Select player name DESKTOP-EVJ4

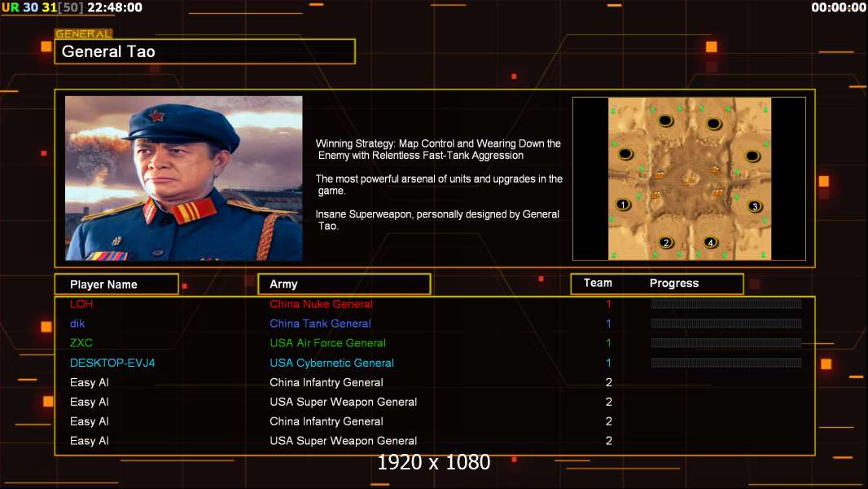click(112, 363)
